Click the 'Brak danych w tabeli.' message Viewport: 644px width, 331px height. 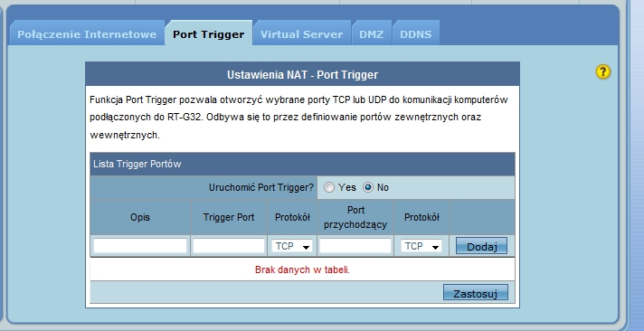302,270
